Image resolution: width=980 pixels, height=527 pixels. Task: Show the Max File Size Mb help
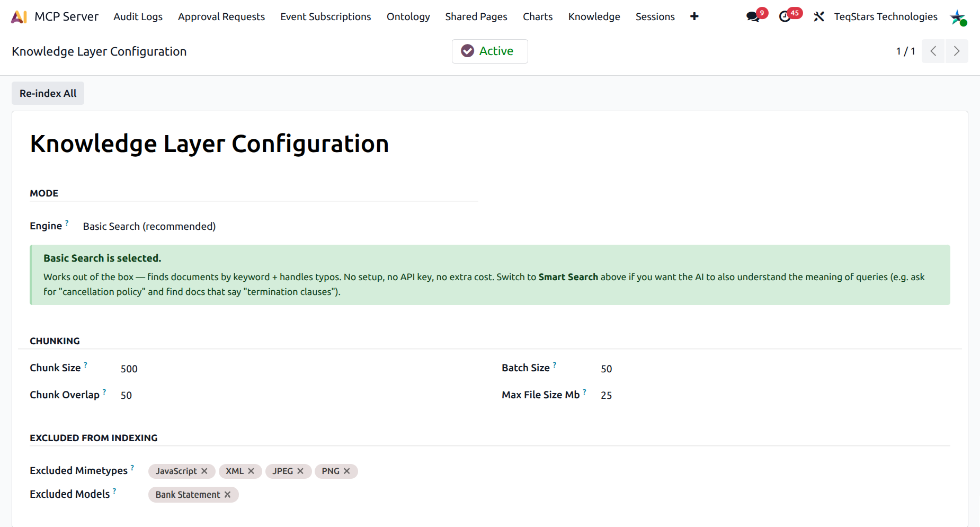click(585, 392)
